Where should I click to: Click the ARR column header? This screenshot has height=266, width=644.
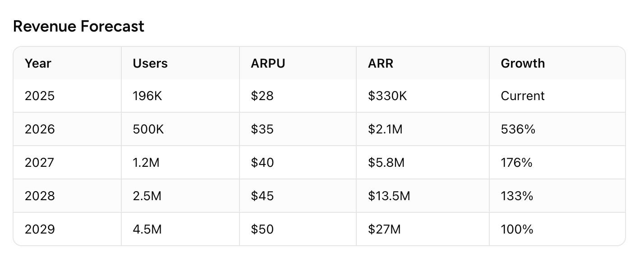coord(381,64)
